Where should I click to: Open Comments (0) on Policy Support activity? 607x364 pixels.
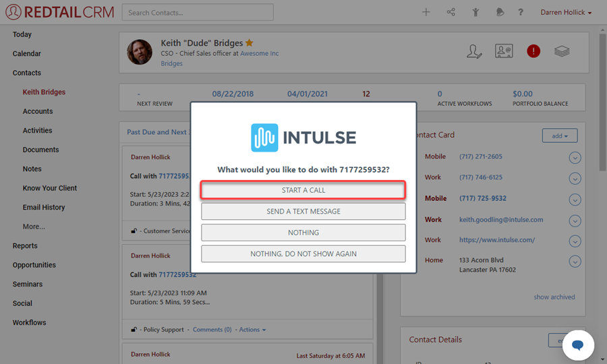pyautogui.click(x=212, y=330)
